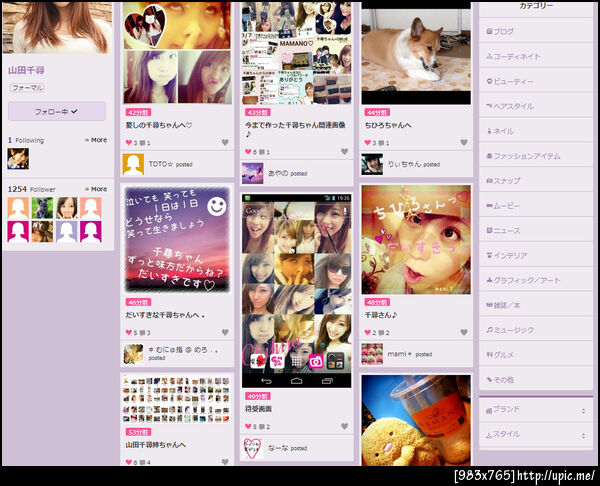Open the コーディネイト category
600x486 pixels.
(x=536, y=56)
